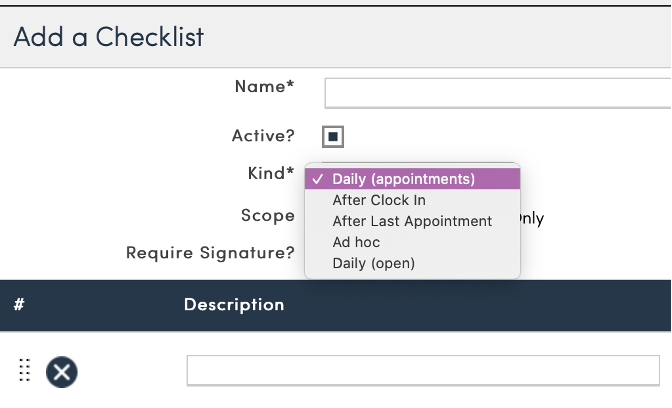Image resolution: width=672 pixels, height=408 pixels.
Task: Select the Ad hoc option
Action: click(x=356, y=242)
